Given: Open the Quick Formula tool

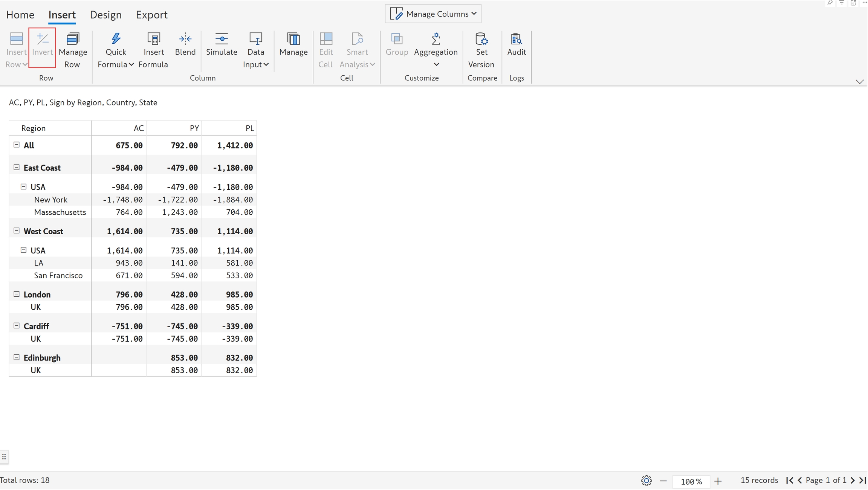Looking at the screenshot, I should pos(116,39).
